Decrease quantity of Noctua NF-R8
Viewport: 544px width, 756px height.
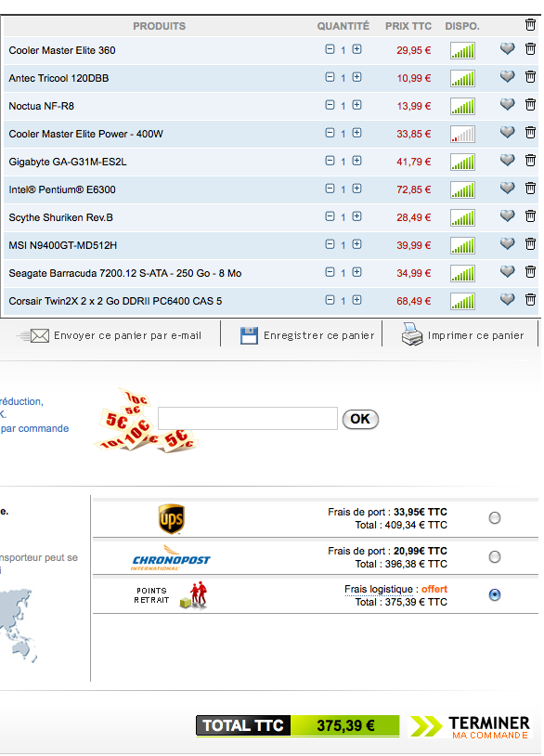(330, 105)
